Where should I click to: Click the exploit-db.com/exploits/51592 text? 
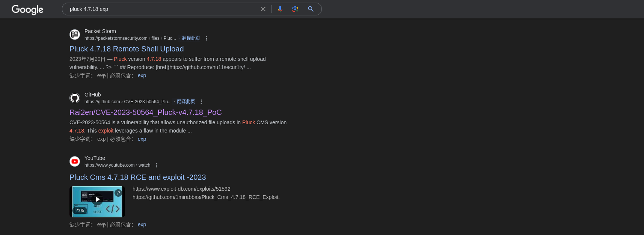click(181, 189)
